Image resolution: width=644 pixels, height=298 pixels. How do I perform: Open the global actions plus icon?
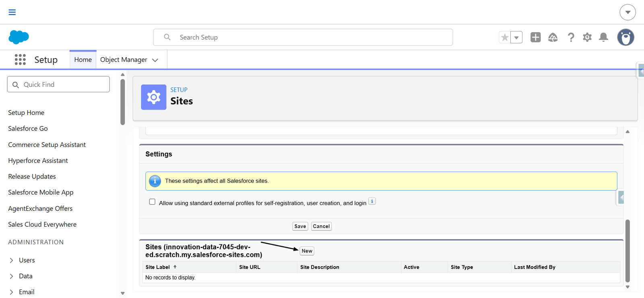pyautogui.click(x=535, y=37)
